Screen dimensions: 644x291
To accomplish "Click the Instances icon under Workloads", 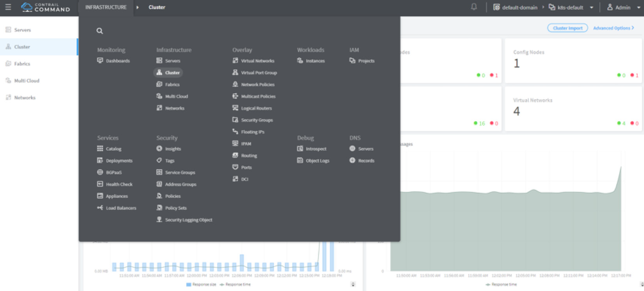I will [x=300, y=60].
